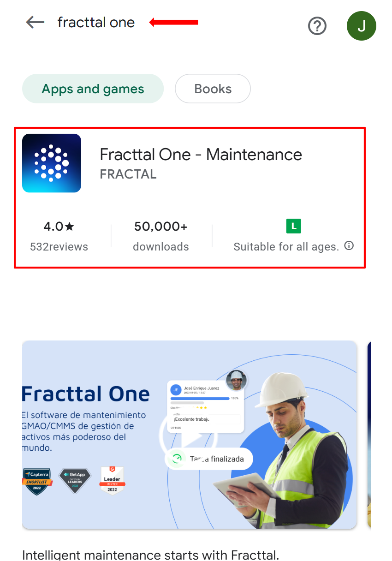Viewport: 392px width, 561px height.
Task: Click the FRACTAL developer name
Action: coord(128,174)
